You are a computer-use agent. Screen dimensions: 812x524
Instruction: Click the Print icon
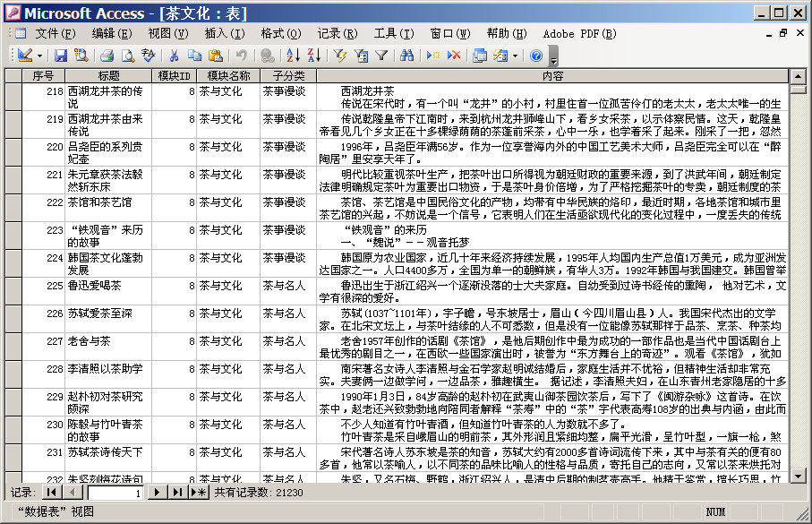click(107, 55)
